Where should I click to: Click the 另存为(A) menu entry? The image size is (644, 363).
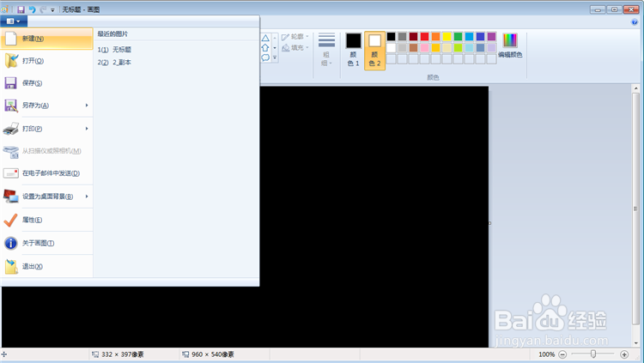pyautogui.click(x=47, y=106)
